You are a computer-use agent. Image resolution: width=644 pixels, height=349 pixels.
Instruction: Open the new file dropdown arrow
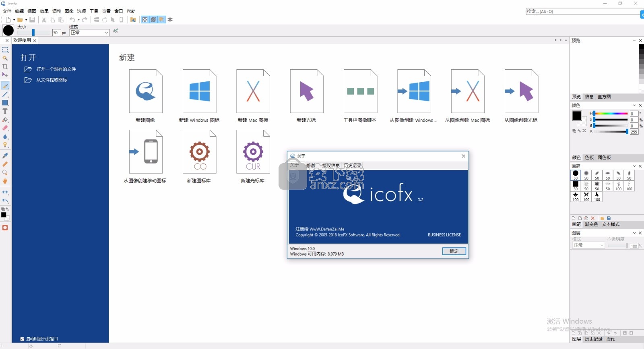point(14,20)
